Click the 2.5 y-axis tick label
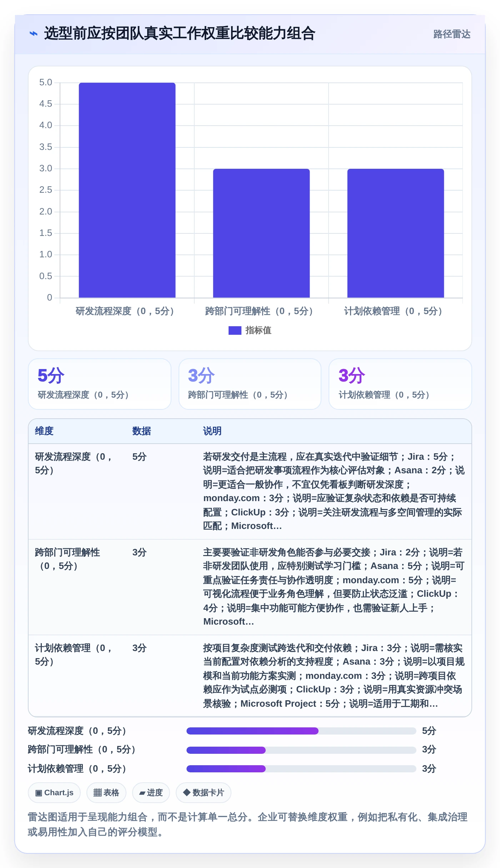 [x=46, y=190]
